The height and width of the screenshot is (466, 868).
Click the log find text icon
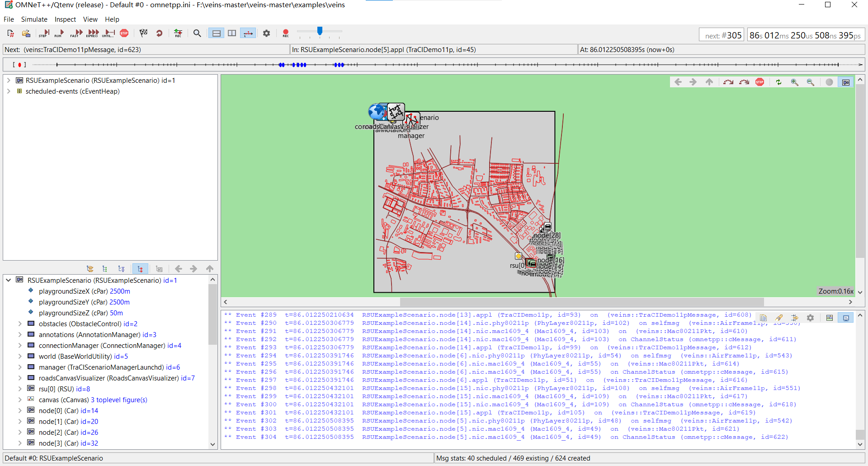pos(779,318)
